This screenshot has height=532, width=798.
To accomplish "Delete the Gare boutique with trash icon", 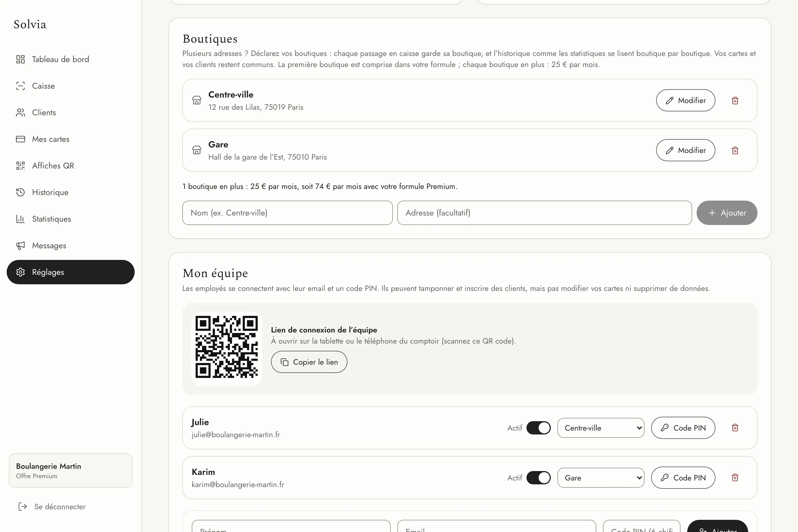I will (x=735, y=150).
